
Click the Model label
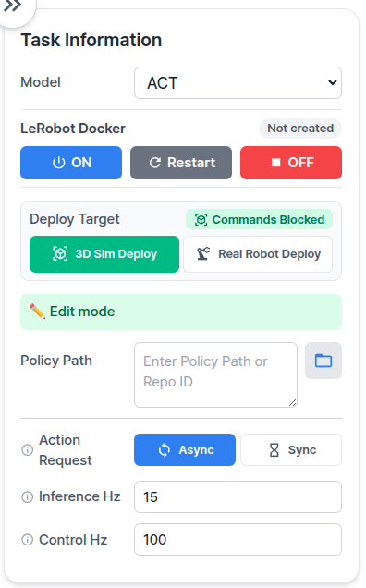[x=41, y=82]
